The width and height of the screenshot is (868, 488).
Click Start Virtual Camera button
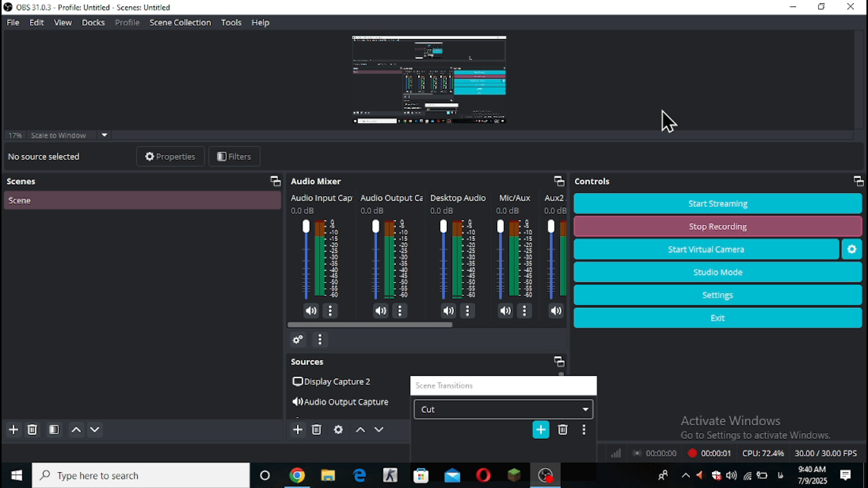(x=706, y=249)
